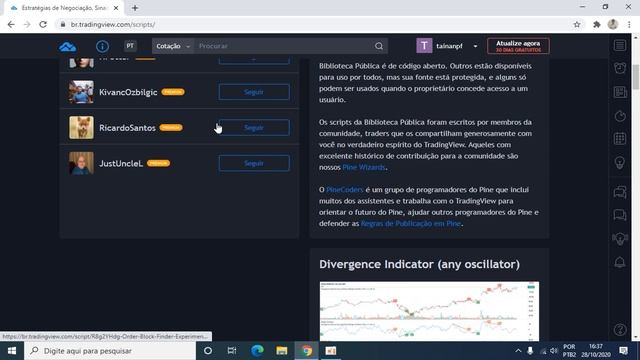
Task: Open the news panel sidebar icon
Action: click(x=620, y=92)
